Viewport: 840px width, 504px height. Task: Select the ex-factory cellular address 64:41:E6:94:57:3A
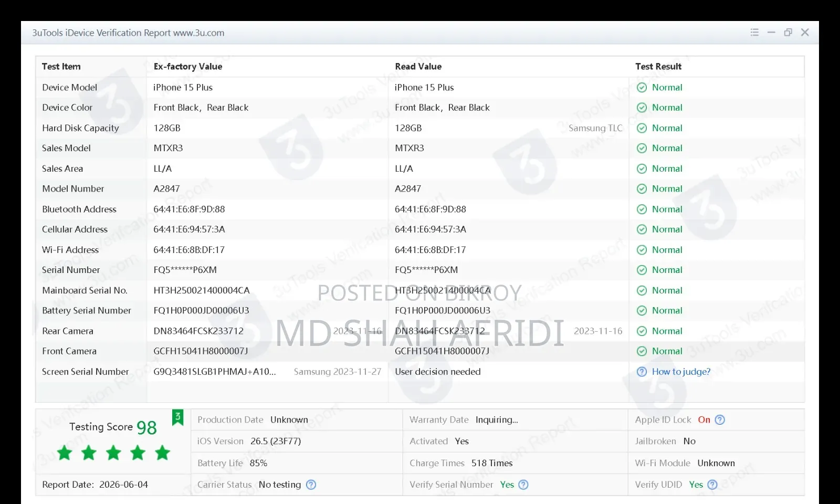(189, 229)
